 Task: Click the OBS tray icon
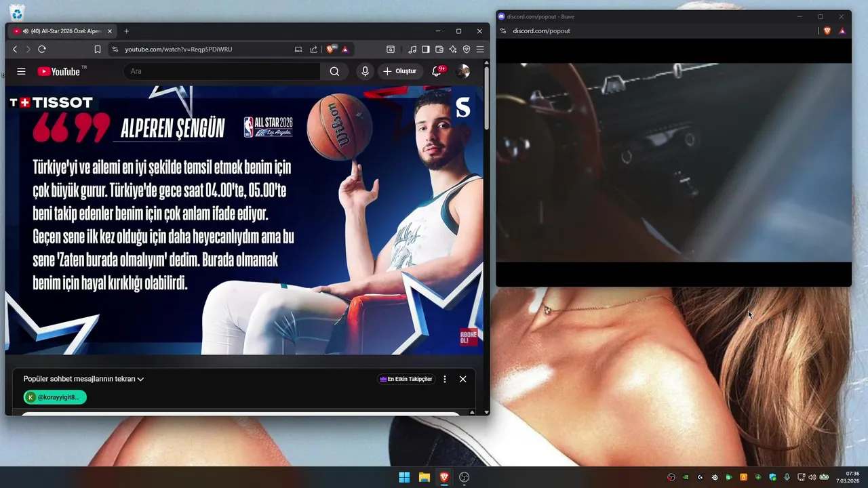pos(671,477)
